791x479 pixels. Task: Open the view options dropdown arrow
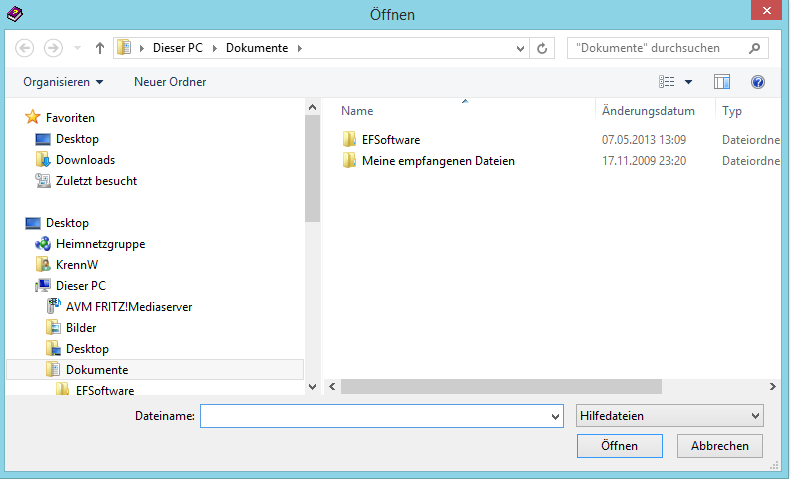coord(688,82)
